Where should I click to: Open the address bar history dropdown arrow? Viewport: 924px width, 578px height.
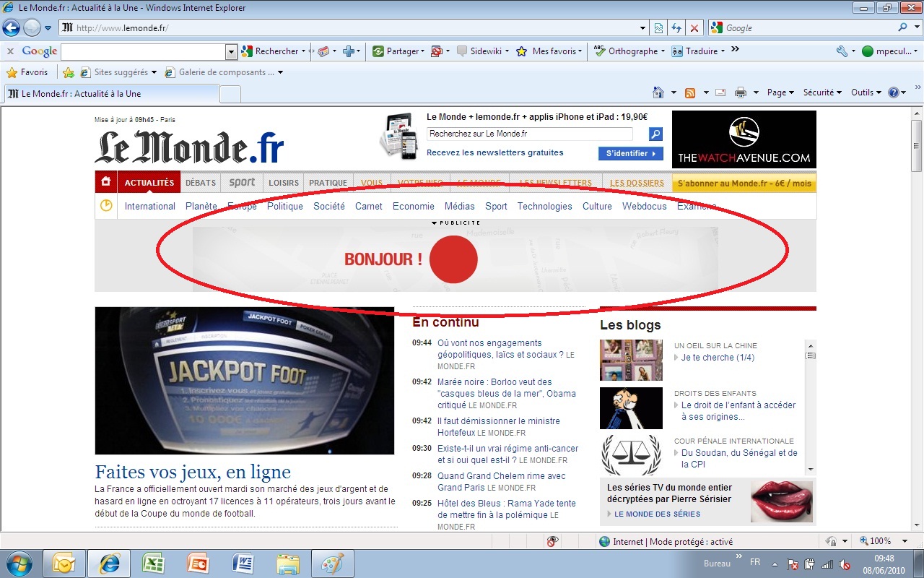(x=643, y=28)
